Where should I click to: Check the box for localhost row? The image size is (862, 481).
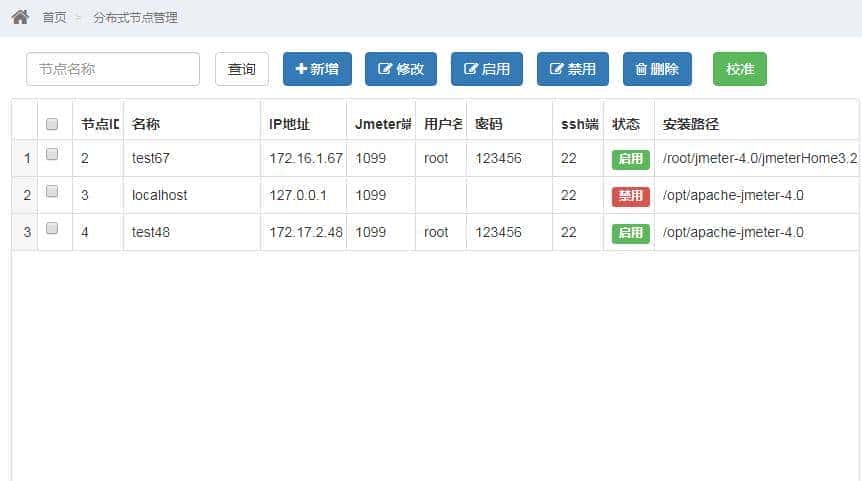(x=52, y=191)
